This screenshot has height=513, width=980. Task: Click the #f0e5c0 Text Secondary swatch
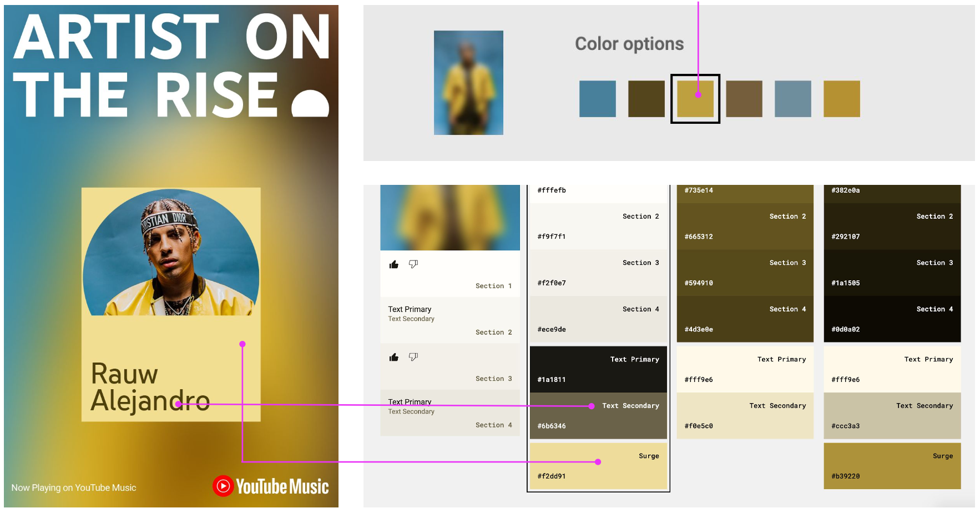coord(745,416)
